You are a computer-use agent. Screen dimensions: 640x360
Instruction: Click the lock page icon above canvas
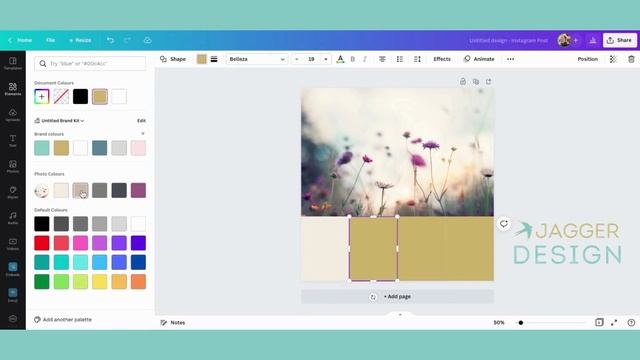point(463,82)
